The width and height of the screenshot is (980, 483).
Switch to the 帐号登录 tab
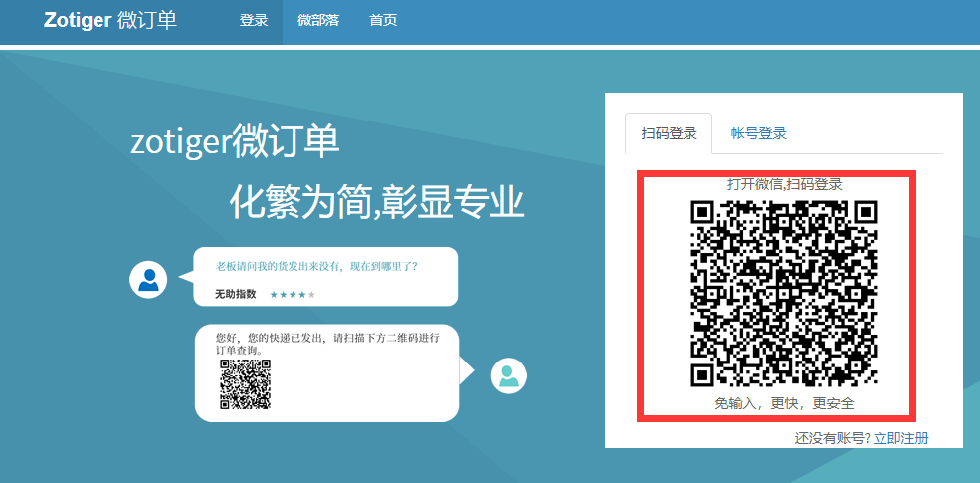coord(759,133)
